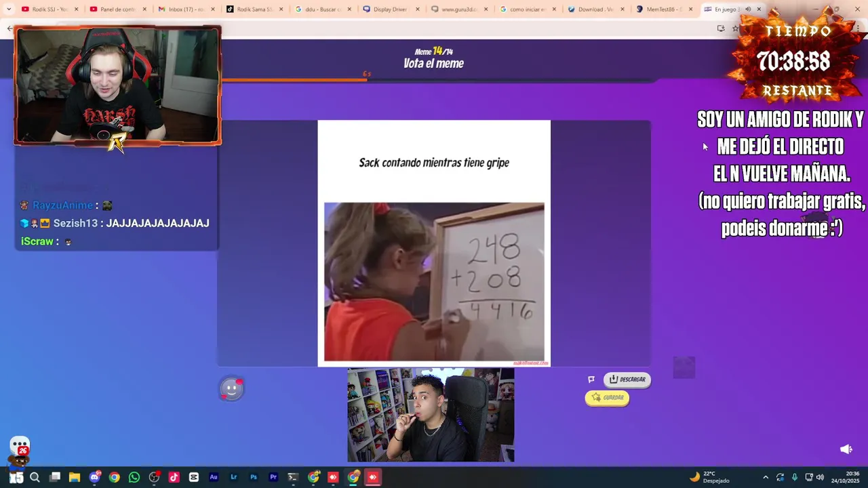Switch to the Display Driver tab

pyautogui.click(x=390, y=9)
